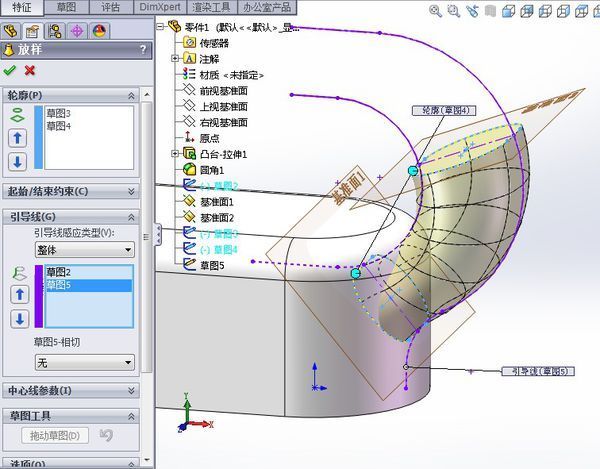Switch to the 草图 tab

pos(67,7)
